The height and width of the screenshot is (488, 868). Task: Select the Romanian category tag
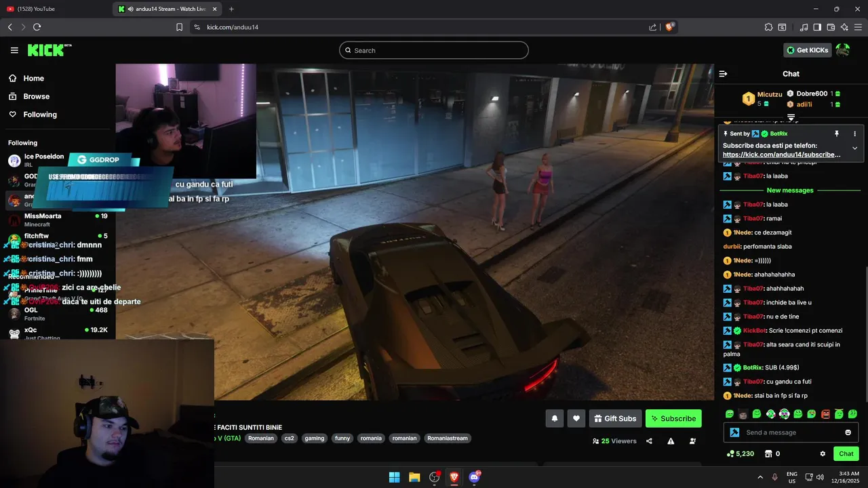pos(261,439)
